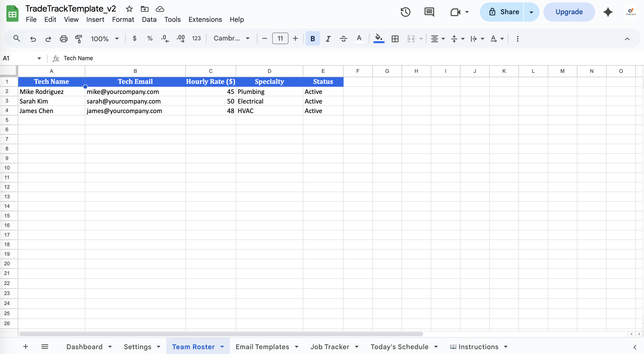Expand the Team Roster tab menu arrow
The height and width of the screenshot is (354, 644).
(x=222, y=347)
